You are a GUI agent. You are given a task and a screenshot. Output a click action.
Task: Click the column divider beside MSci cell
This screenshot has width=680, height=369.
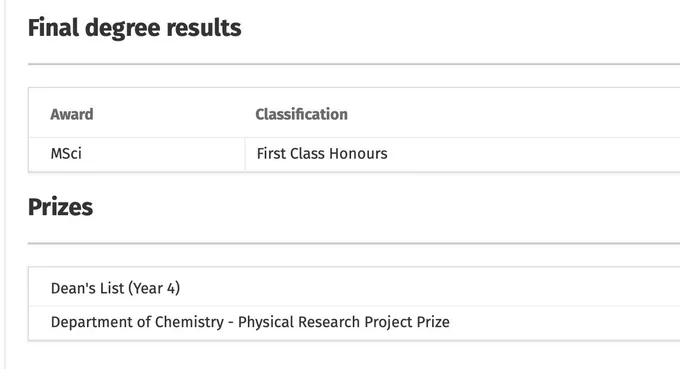click(245, 154)
